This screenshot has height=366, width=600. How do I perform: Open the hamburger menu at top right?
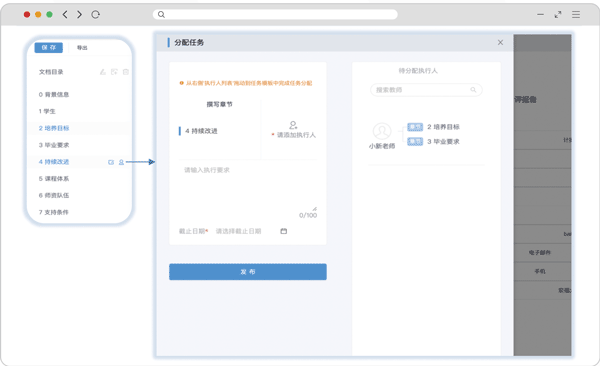(x=576, y=15)
